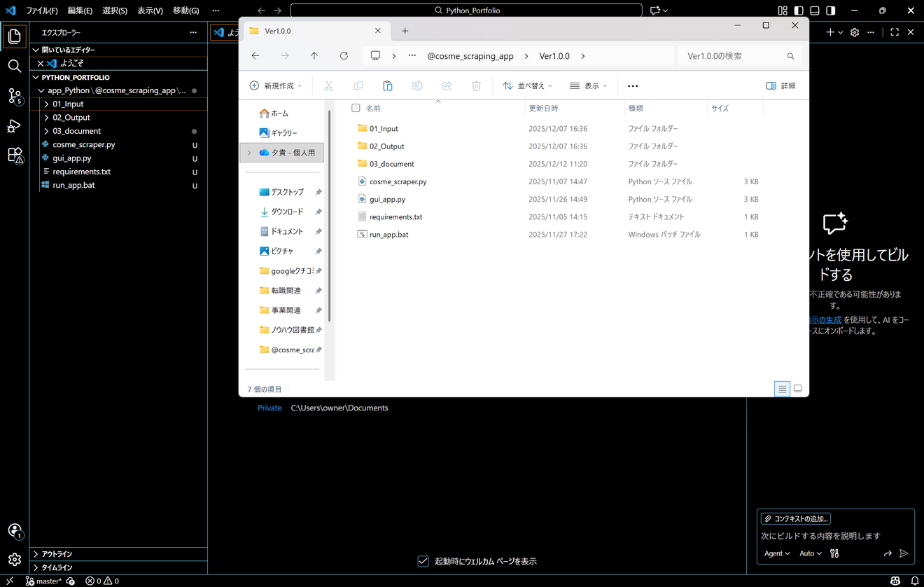The height and width of the screenshot is (587, 924).
Task: Toggle the VS Code bottom panel
Action: (815, 11)
